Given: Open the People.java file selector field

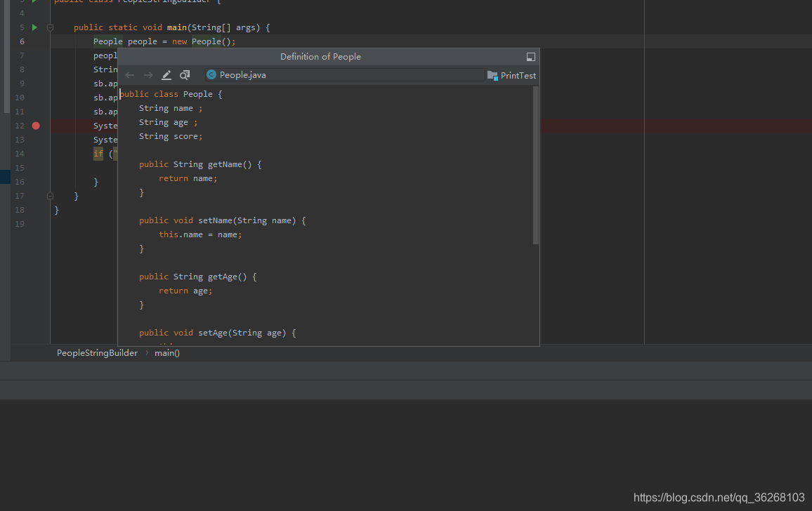Looking at the screenshot, I should pyautogui.click(x=344, y=74).
